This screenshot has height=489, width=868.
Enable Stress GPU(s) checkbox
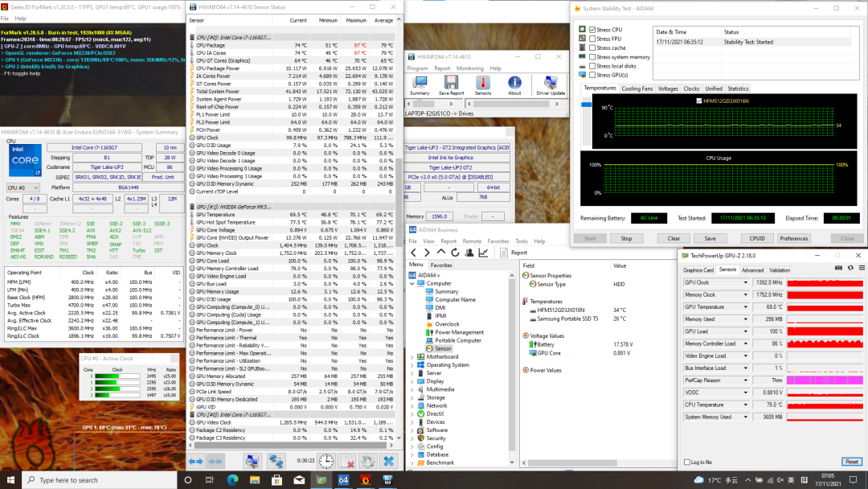pyautogui.click(x=592, y=76)
